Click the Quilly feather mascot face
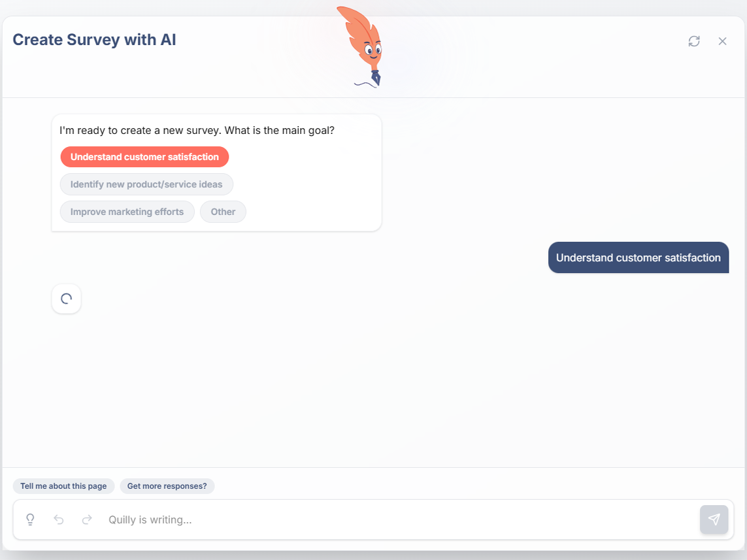The width and height of the screenshot is (747, 560). [371, 50]
